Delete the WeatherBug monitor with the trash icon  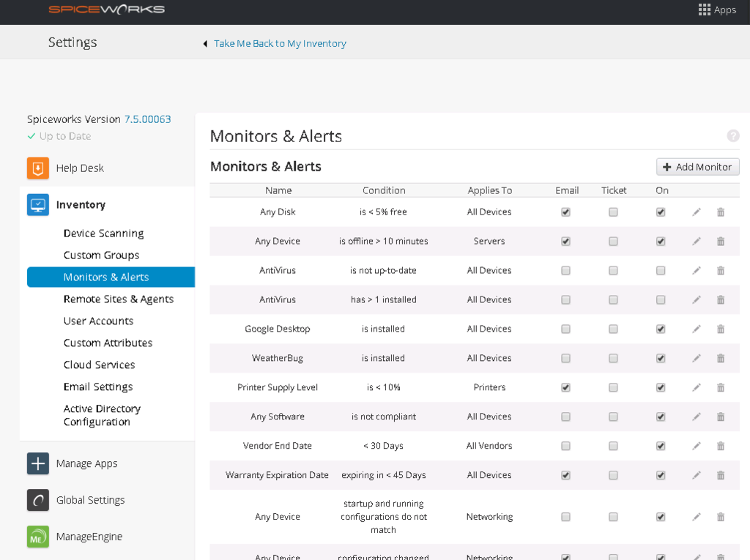[x=720, y=358]
